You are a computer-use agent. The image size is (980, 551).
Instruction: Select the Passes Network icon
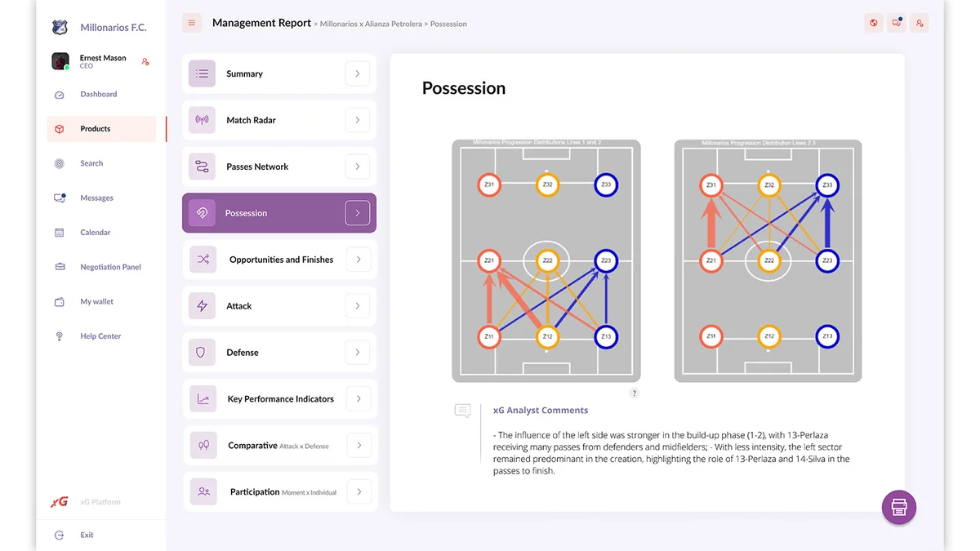(202, 166)
